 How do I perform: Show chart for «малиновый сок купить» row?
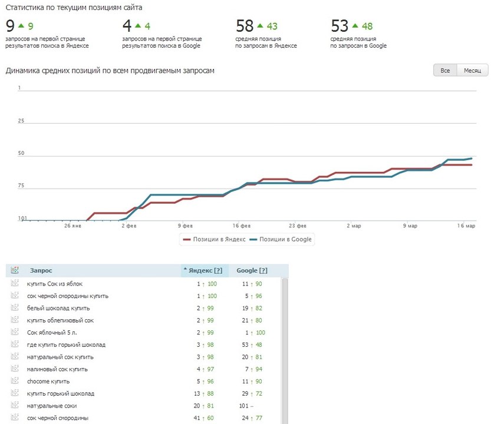click(x=15, y=369)
